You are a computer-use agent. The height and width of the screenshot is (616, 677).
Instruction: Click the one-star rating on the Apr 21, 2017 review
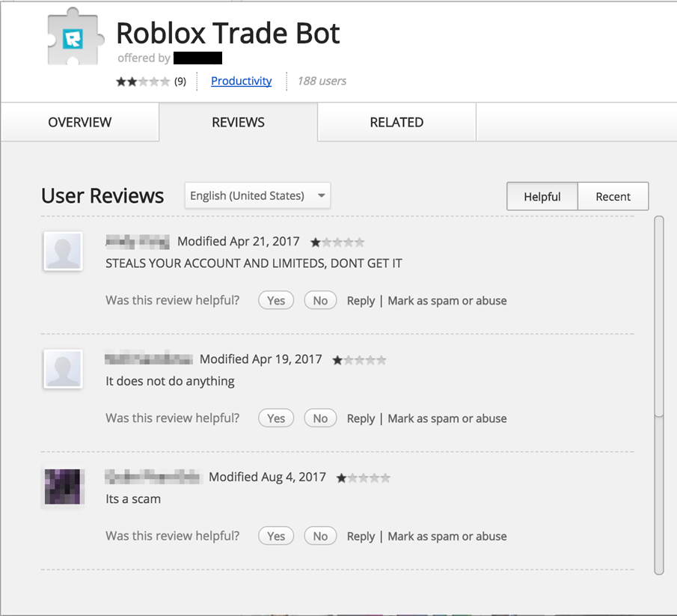[337, 243]
